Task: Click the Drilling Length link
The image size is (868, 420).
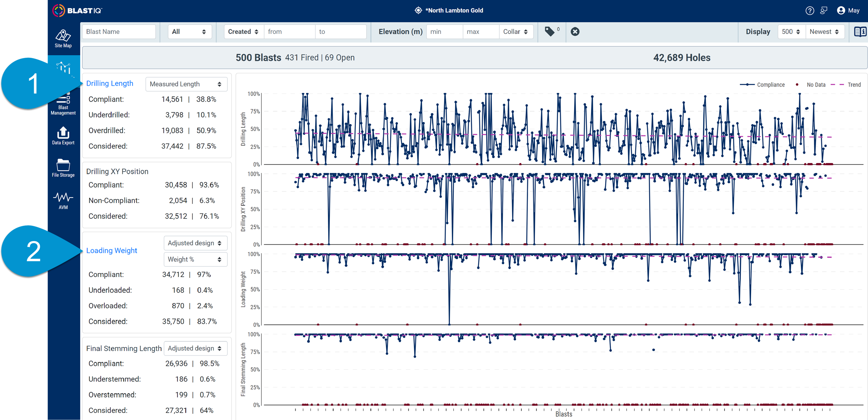Action: pos(109,83)
